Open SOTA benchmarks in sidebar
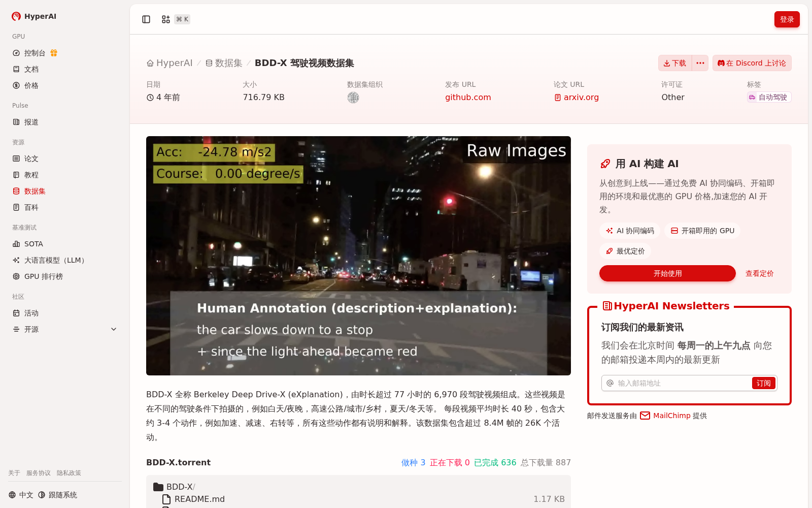This screenshot has height=508, width=812. pyautogui.click(x=65, y=244)
